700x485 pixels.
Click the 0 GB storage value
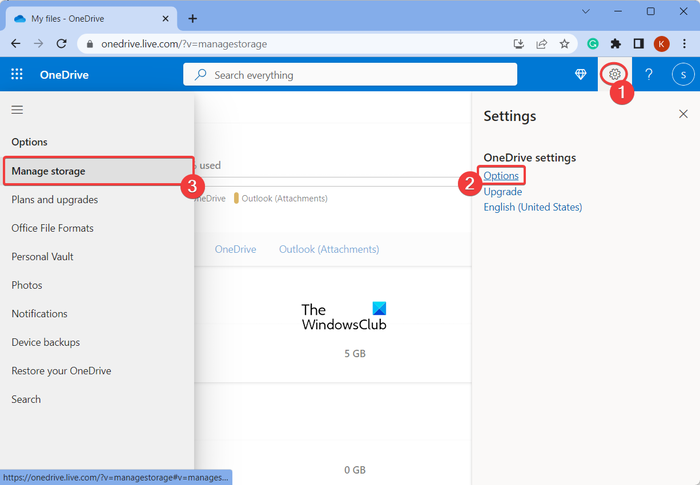point(355,470)
